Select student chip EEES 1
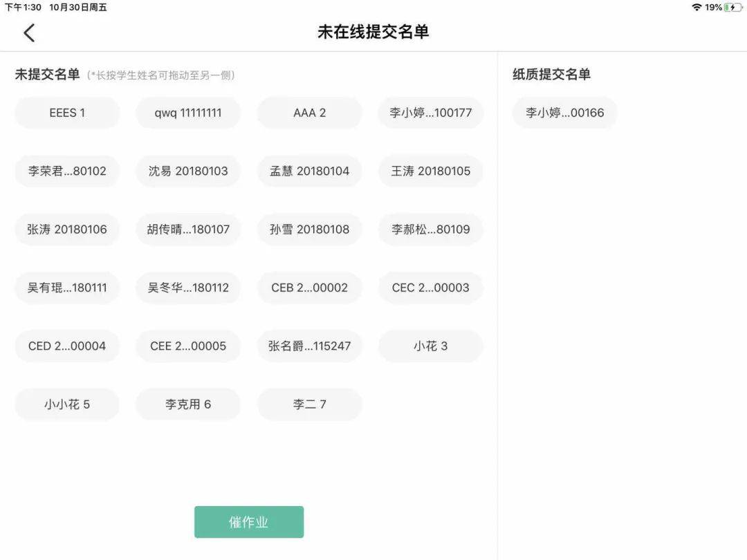Image resolution: width=747 pixels, height=560 pixels. point(67,113)
